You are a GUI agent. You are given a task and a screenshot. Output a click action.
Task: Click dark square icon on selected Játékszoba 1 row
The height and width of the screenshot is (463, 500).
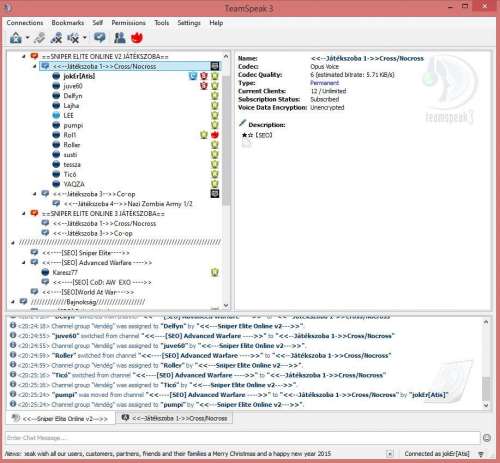(215, 66)
